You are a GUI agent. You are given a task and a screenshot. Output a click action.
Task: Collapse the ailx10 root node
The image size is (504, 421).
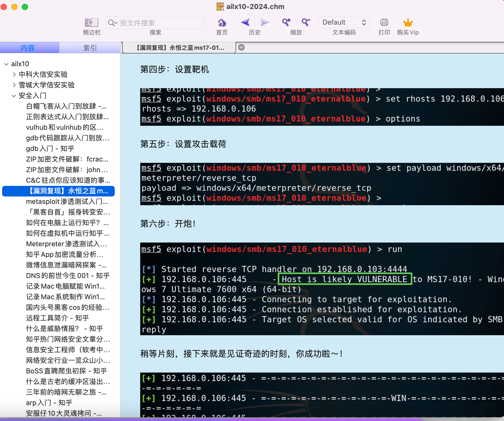click(6, 64)
